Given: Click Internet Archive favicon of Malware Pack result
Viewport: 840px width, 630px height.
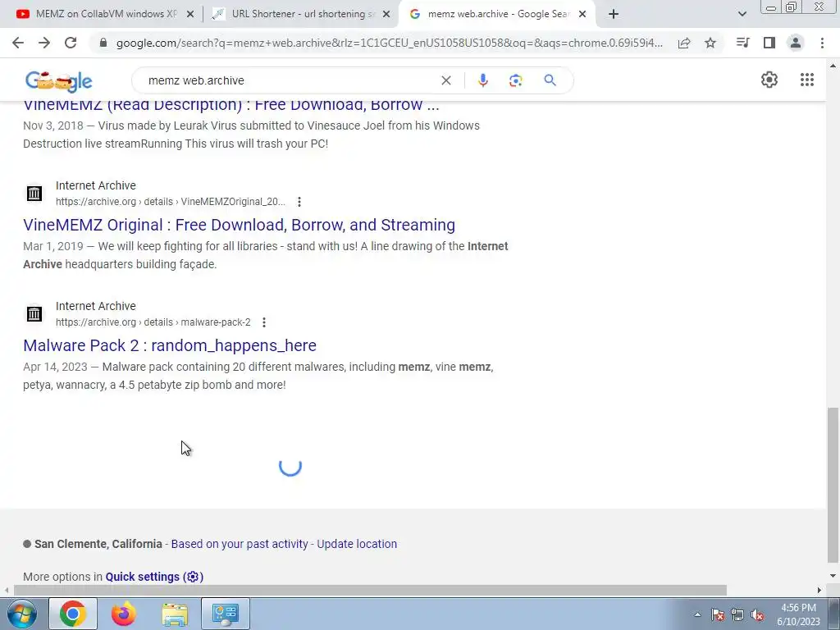Looking at the screenshot, I should (x=34, y=314).
